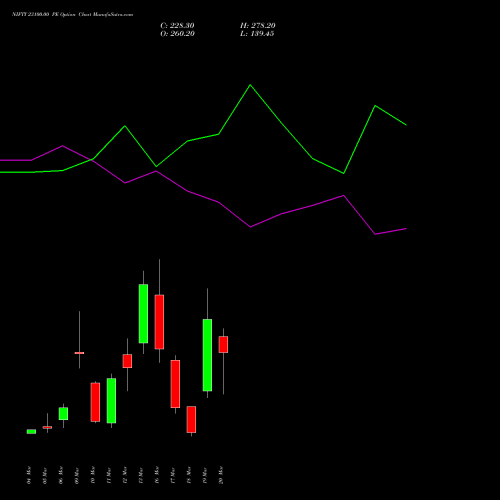The width and height of the screenshot is (500, 500).
Task: Select the red candle above 10 Mar
Action: (x=95, y=402)
